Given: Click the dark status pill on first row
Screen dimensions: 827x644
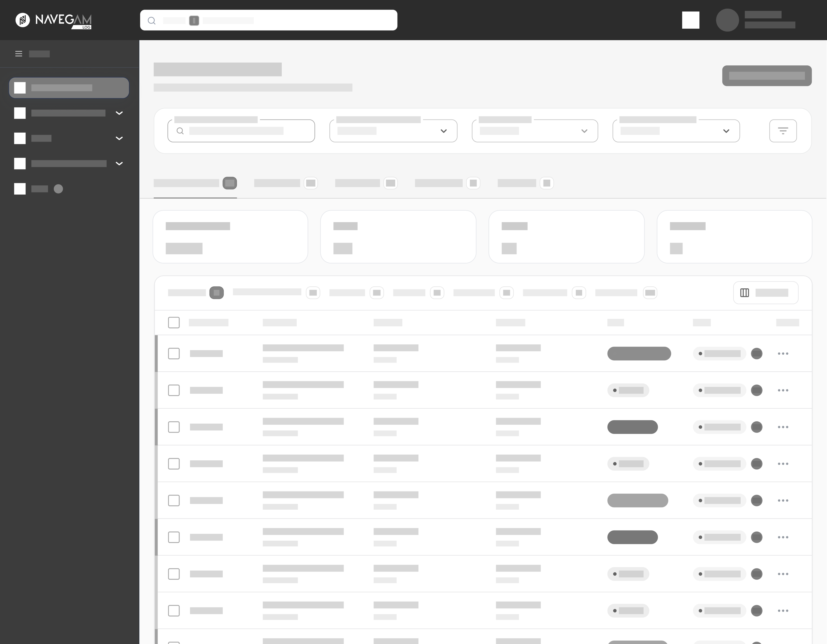Looking at the screenshot, I should tap(639, 353).
